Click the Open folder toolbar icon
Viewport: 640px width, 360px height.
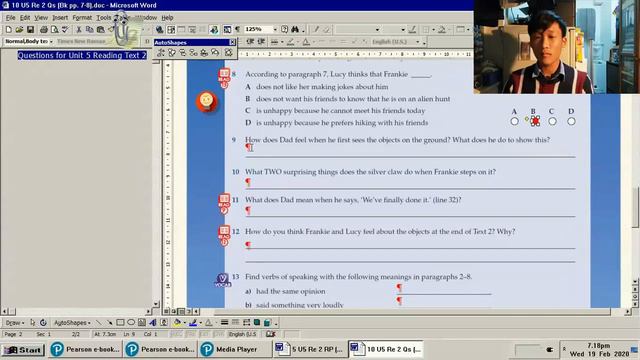pos(19,30)
